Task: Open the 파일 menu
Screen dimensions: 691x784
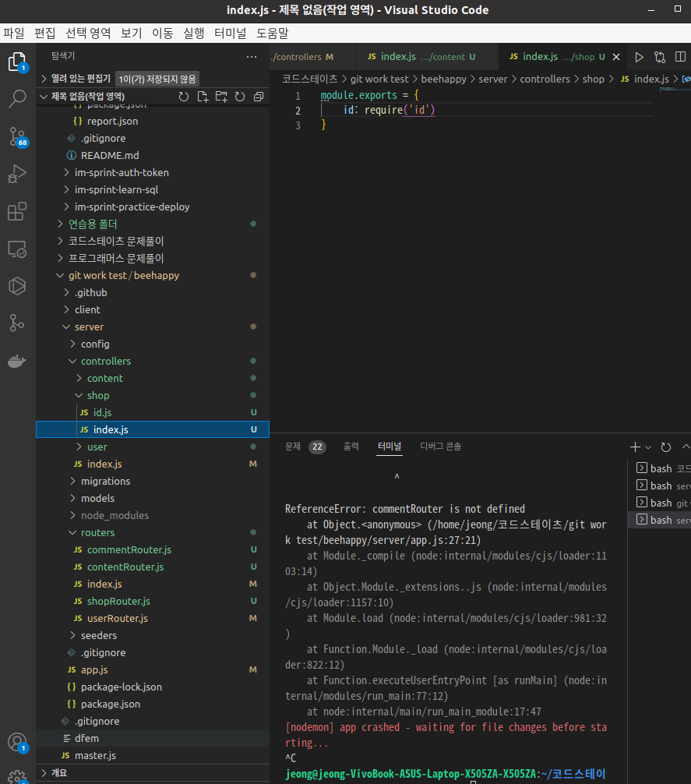Action: pyautogui.click(x=13, y=33)
